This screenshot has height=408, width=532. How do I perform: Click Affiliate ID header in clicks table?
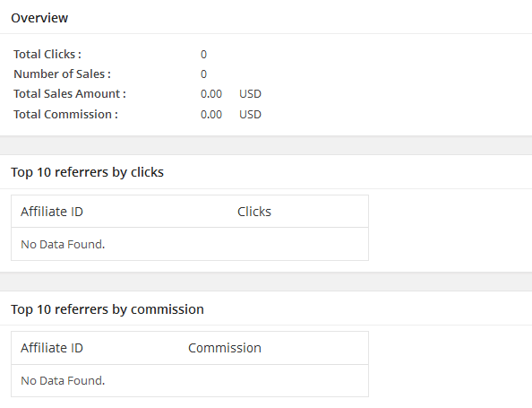pyautogui.click(x=52, y=212)
